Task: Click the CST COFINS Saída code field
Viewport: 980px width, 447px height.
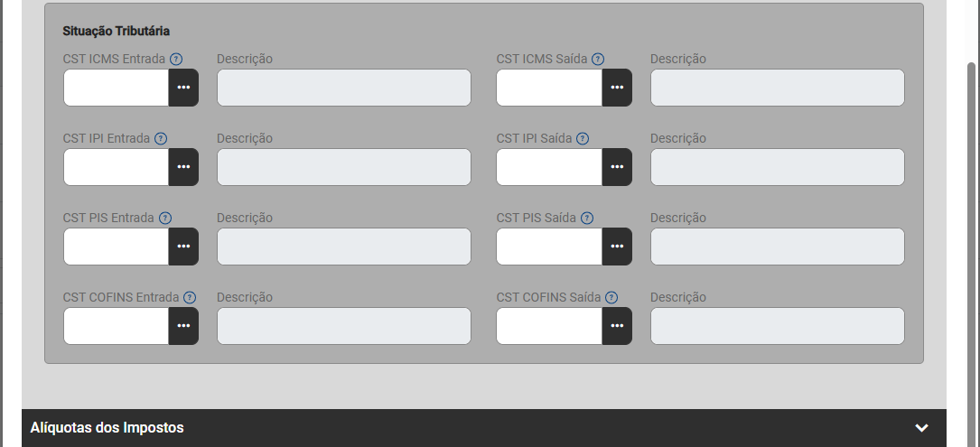Action: click(549, 326)
